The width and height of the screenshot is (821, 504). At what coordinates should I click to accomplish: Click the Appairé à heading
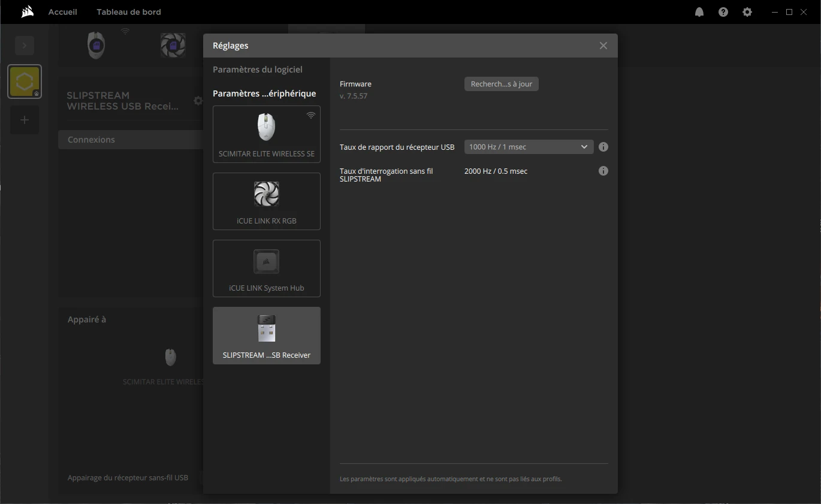pyautogui.click(x=87, y=319)
